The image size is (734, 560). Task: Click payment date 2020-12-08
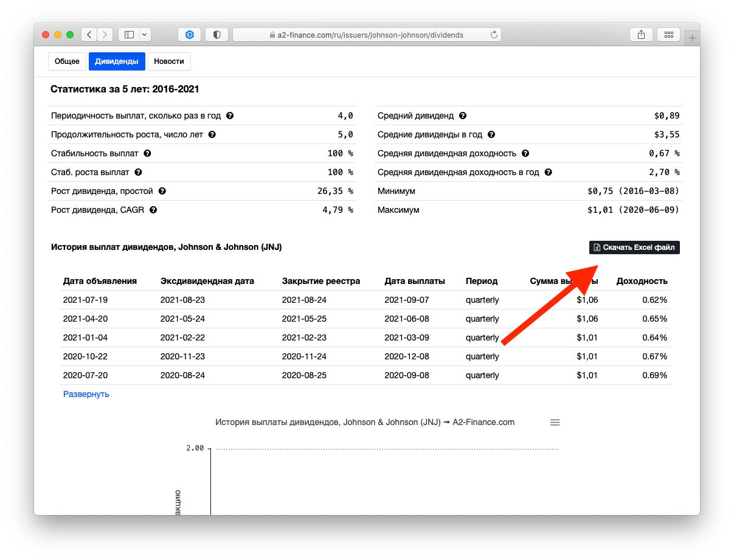407,356
